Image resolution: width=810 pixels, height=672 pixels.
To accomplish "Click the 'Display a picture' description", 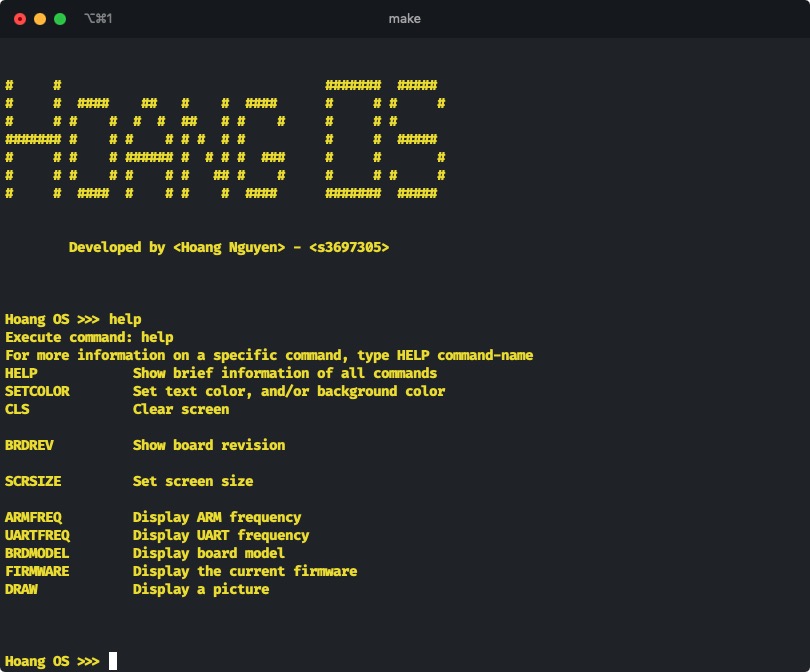I will [x=201, y=589].
